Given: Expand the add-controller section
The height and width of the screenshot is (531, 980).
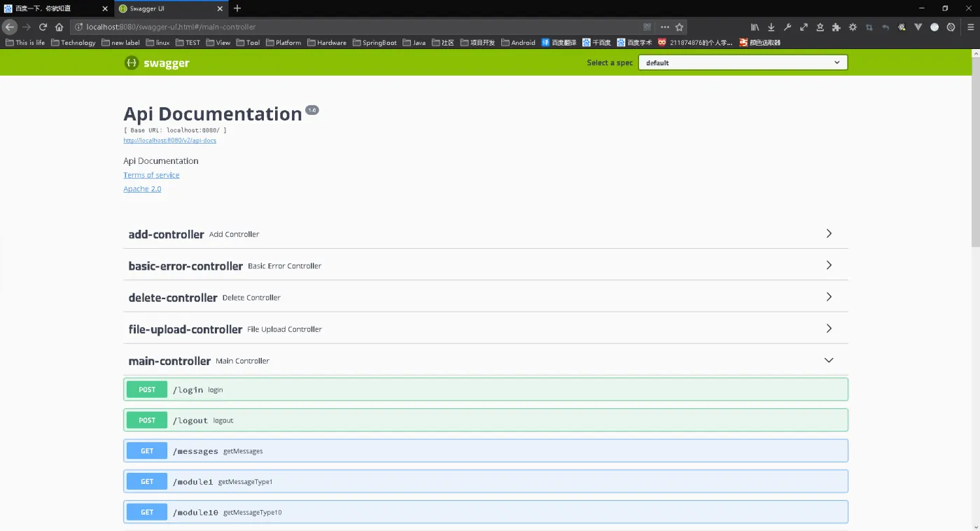Looking at the screenshot, I should point(486,234).
